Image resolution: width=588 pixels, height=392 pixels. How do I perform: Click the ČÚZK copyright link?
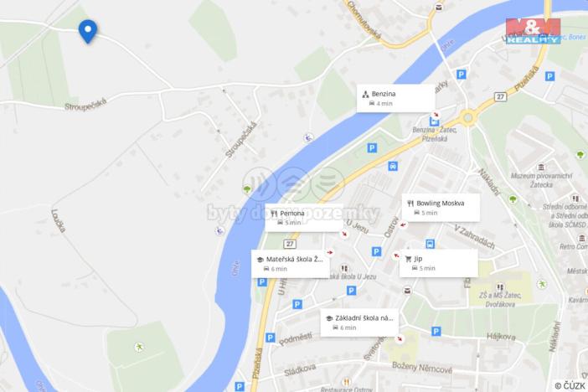tap(570, 385)
